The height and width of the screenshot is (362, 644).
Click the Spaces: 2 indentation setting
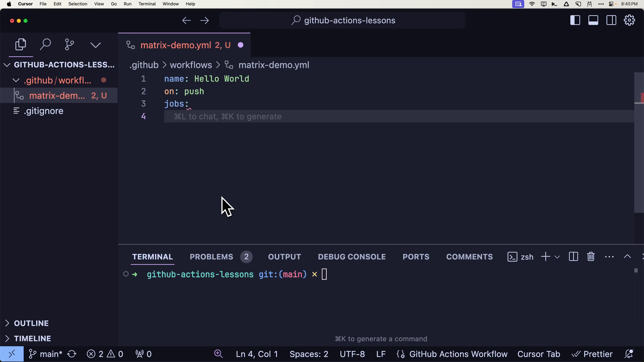[309, 354]
